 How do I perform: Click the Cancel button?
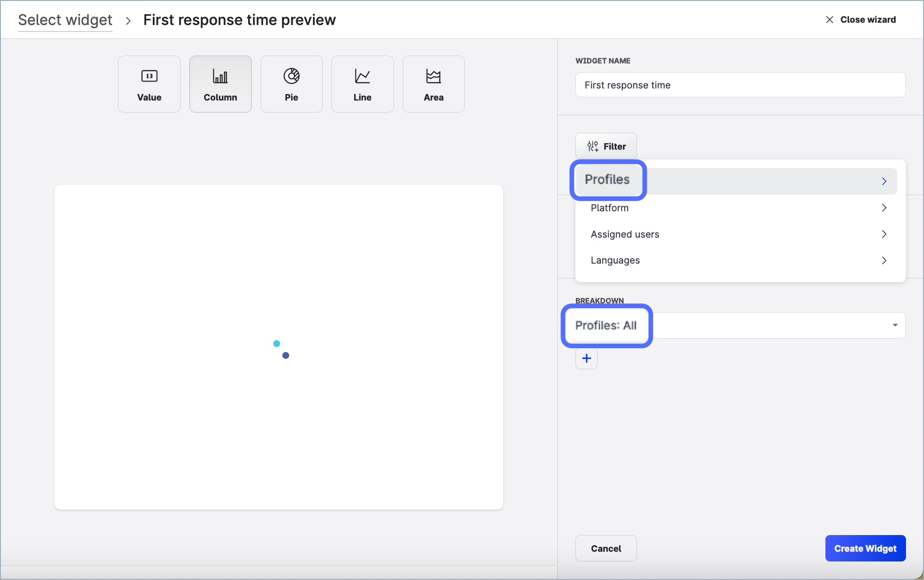tap(606, 548)
